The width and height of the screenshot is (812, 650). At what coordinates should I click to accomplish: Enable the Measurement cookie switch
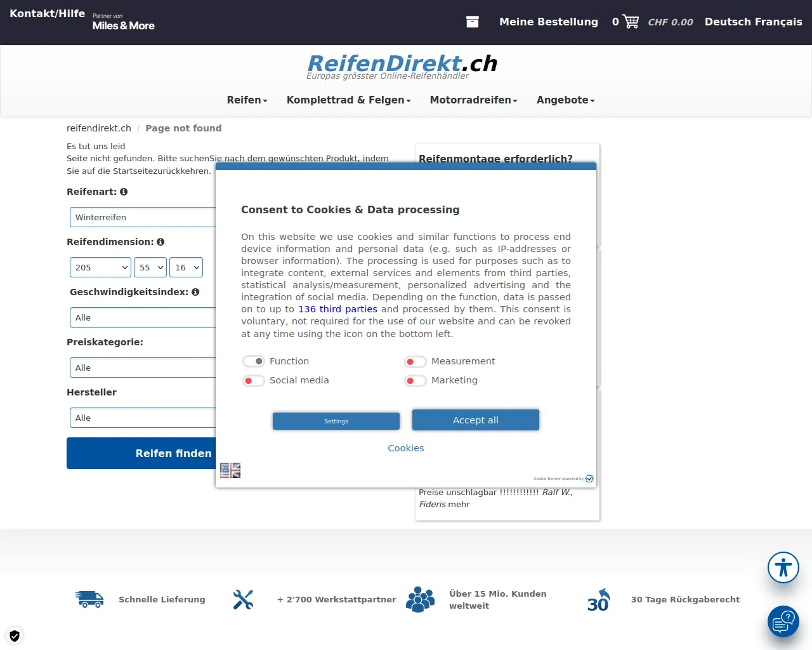click(x=416, y=361)
